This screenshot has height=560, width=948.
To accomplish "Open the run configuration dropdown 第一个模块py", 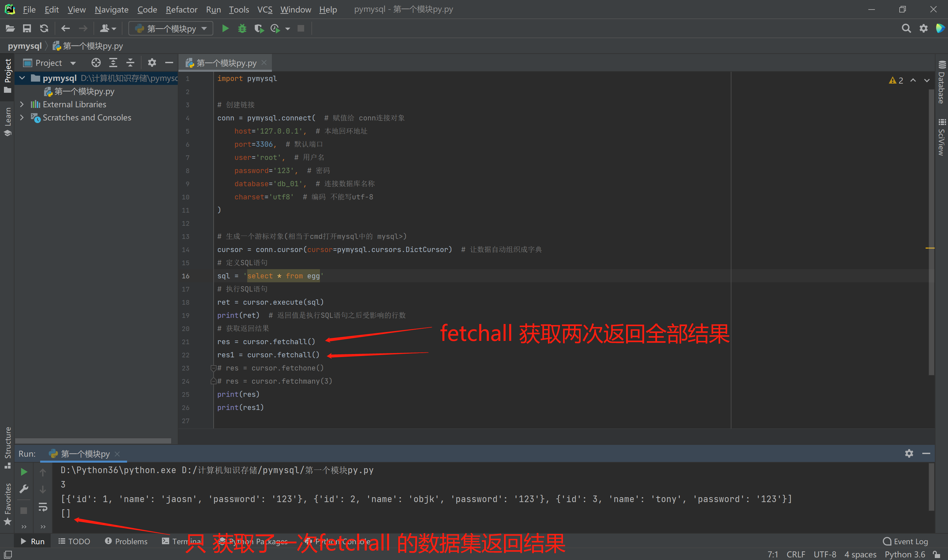I will (x=171, y=28).
